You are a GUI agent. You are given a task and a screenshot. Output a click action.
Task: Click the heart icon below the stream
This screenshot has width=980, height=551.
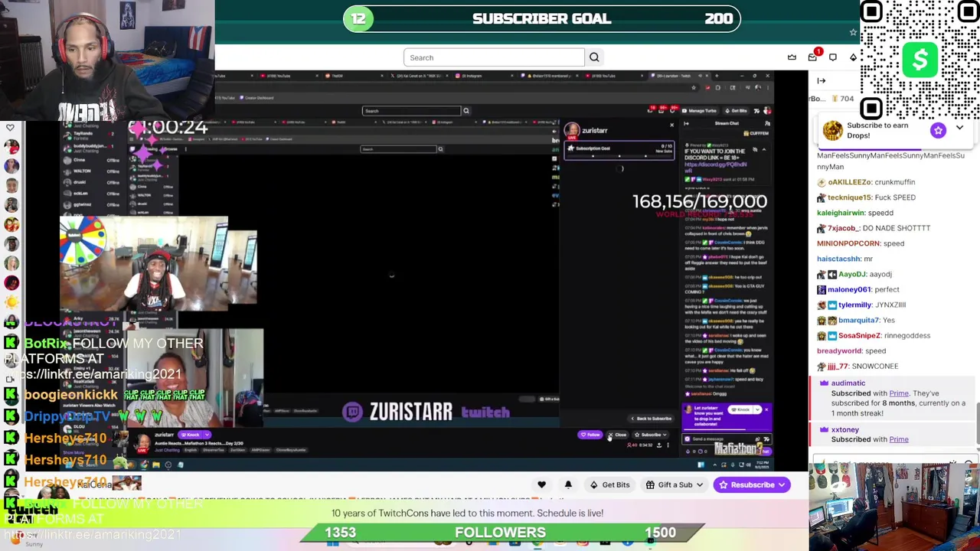[x=541, y=484]
